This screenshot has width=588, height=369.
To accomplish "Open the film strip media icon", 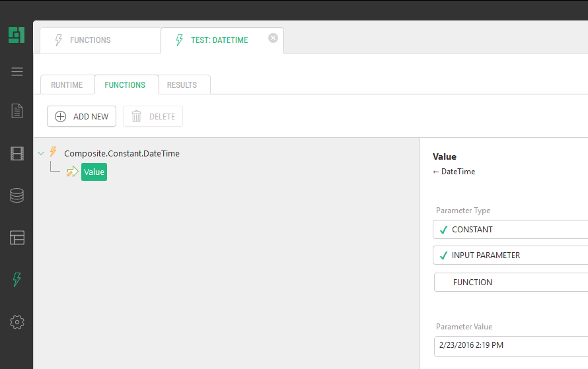I will [x=17, y=154].
